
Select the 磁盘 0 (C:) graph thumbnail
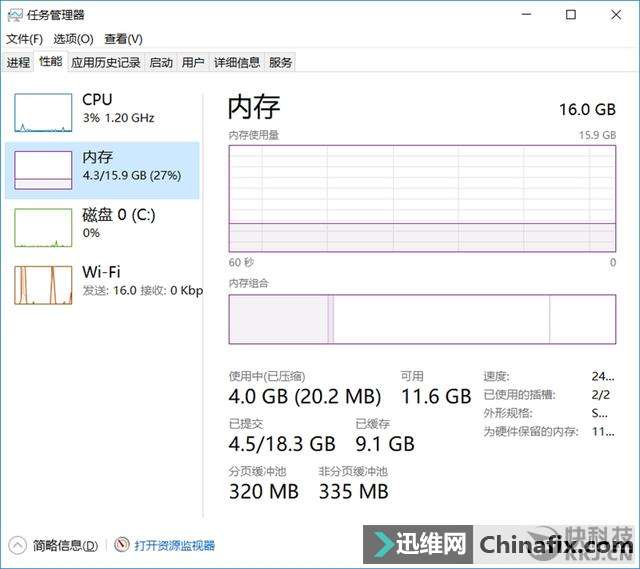click(43, 228)
